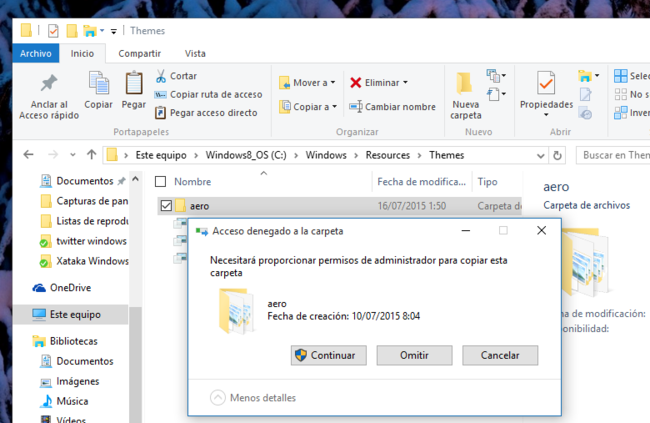Viewport: 650px width, 423px height.
Task: Open the Nuevo elemento dropdown icon
Action: click(496, 75)
